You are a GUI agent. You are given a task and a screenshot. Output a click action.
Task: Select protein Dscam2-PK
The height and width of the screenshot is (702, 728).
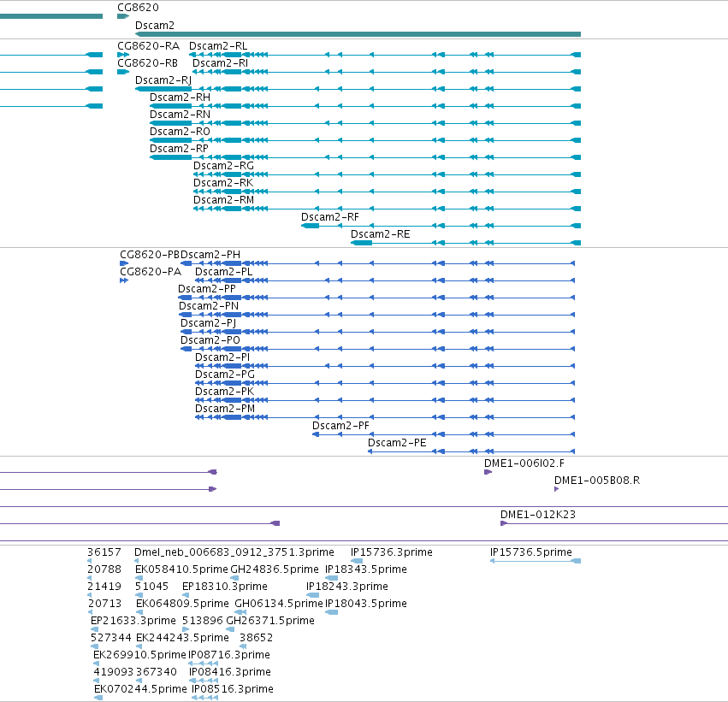tap(224, 392)
